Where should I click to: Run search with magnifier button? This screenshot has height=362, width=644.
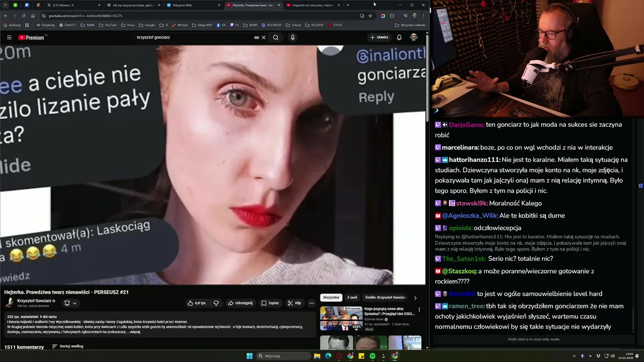coord(276,37)
